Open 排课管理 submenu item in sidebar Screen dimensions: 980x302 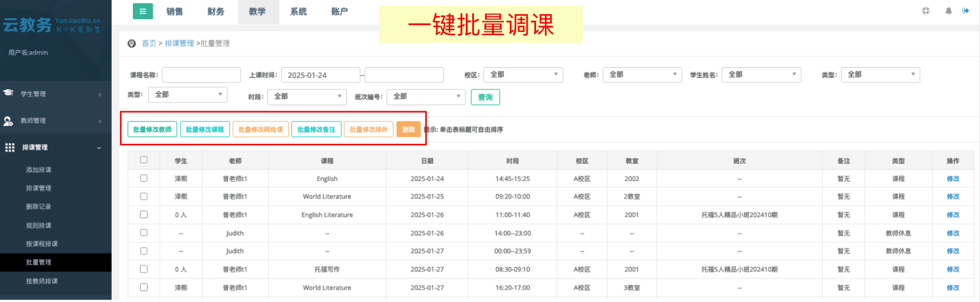(x=38, y=188)
